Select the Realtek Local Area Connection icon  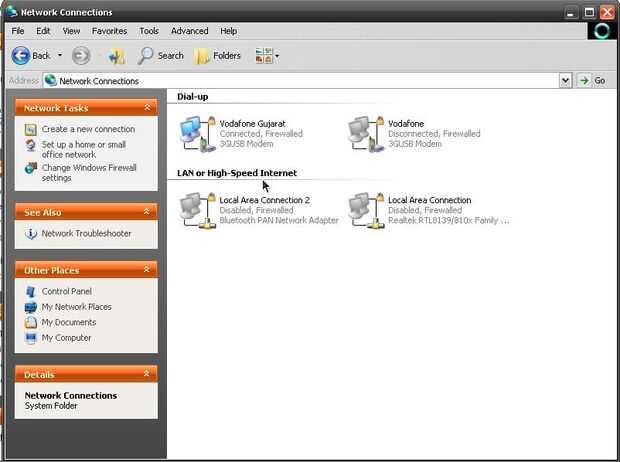[x=366, y=210]
